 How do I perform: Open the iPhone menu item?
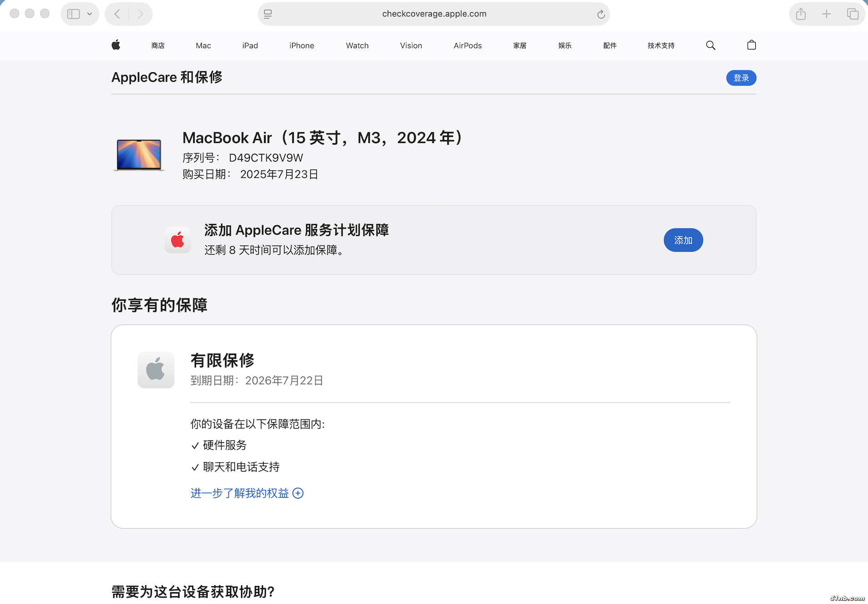coord(301,45)
